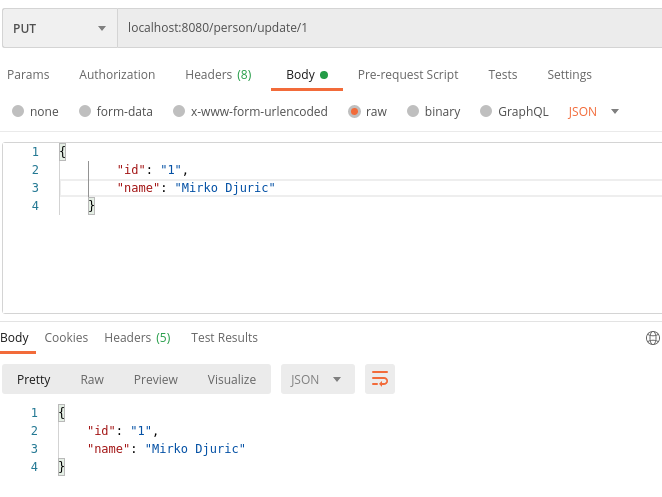Switch response view to Preview

point(156,380)
